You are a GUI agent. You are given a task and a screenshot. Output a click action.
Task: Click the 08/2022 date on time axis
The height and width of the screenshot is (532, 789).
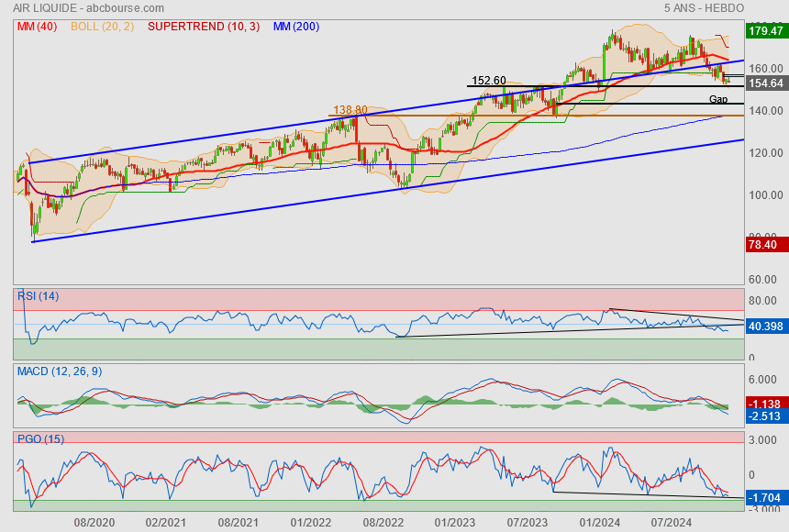tap(383, 523)
